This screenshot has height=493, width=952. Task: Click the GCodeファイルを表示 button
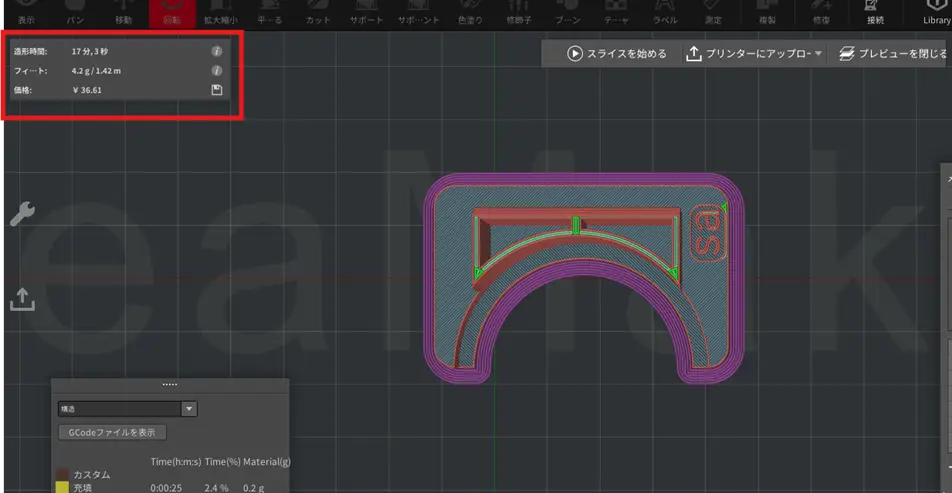click(113, 433)
